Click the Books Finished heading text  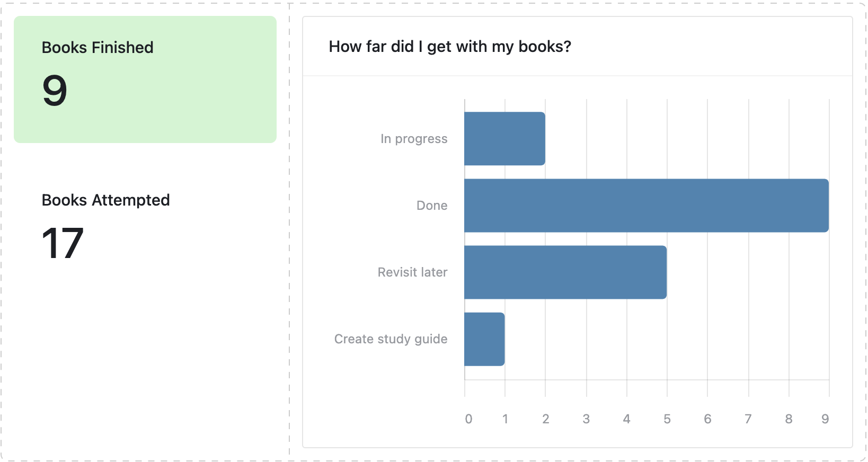coord(98,48)
